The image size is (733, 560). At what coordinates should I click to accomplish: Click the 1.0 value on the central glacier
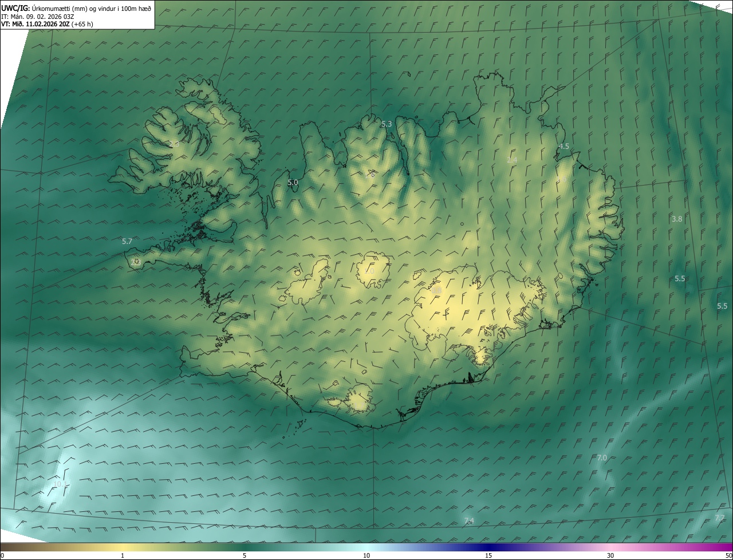click(x=370, y=271)
